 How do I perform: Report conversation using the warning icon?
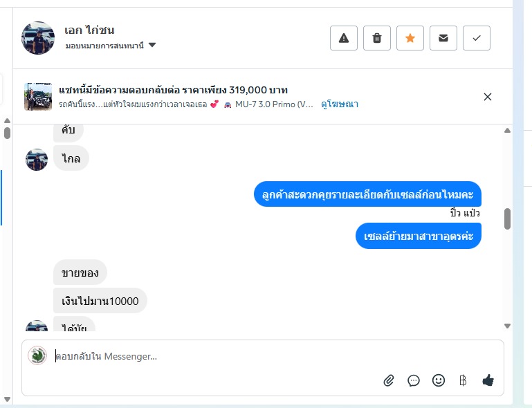click(344, 38)
